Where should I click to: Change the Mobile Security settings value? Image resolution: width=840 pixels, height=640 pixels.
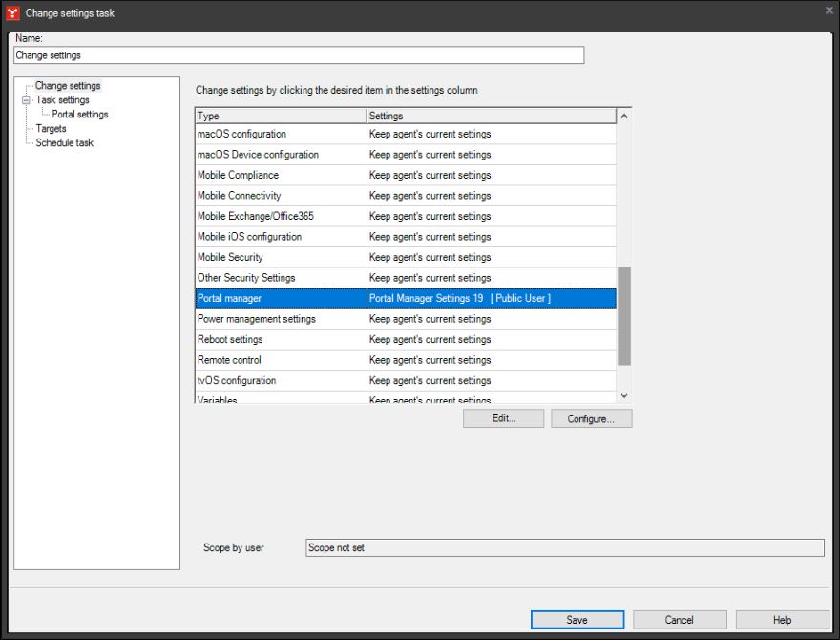(x=491, y=257)
